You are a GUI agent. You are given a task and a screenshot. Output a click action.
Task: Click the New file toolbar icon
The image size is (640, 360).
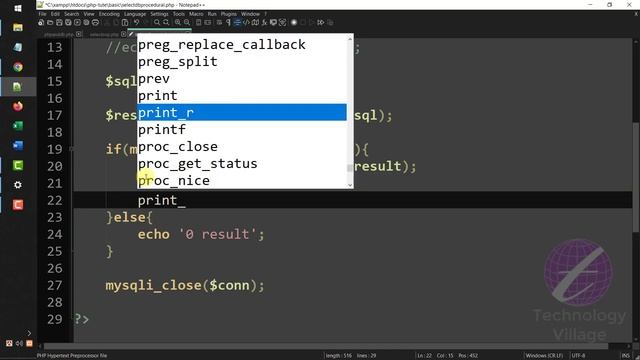pyautogui.click(x=41, y=22)
